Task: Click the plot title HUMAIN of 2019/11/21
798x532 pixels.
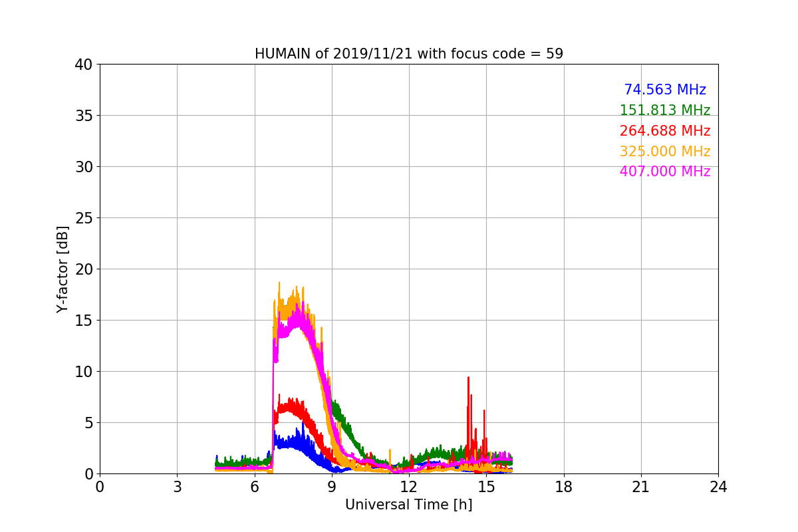Action: 408,54
